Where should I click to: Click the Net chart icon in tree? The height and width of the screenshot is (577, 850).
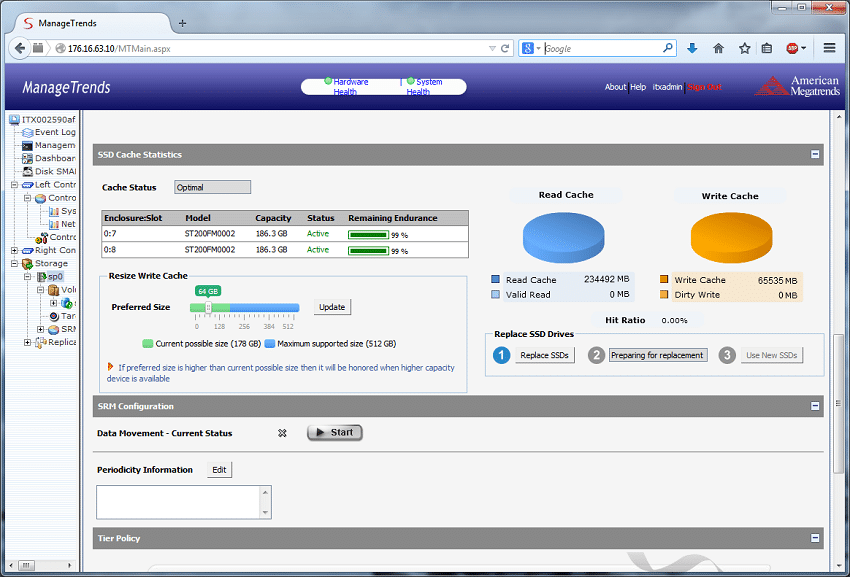(54, 224)
